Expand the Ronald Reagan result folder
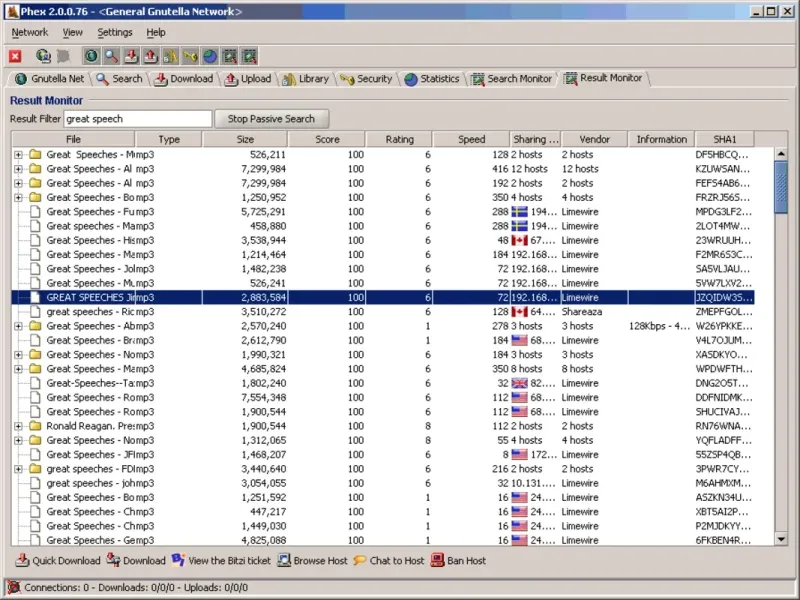The height and width of the screenshot is (600, 800). coord(19,426)
